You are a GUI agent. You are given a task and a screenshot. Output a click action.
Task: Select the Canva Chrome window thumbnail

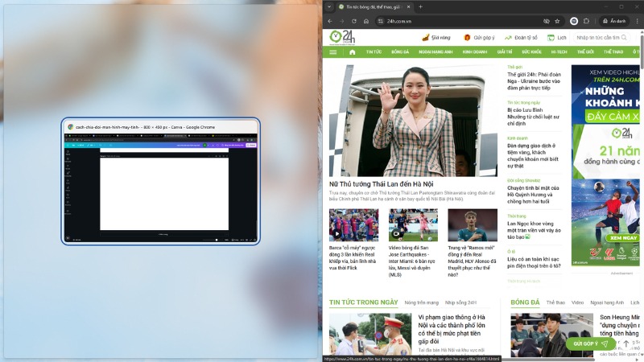tap(161, 181)
